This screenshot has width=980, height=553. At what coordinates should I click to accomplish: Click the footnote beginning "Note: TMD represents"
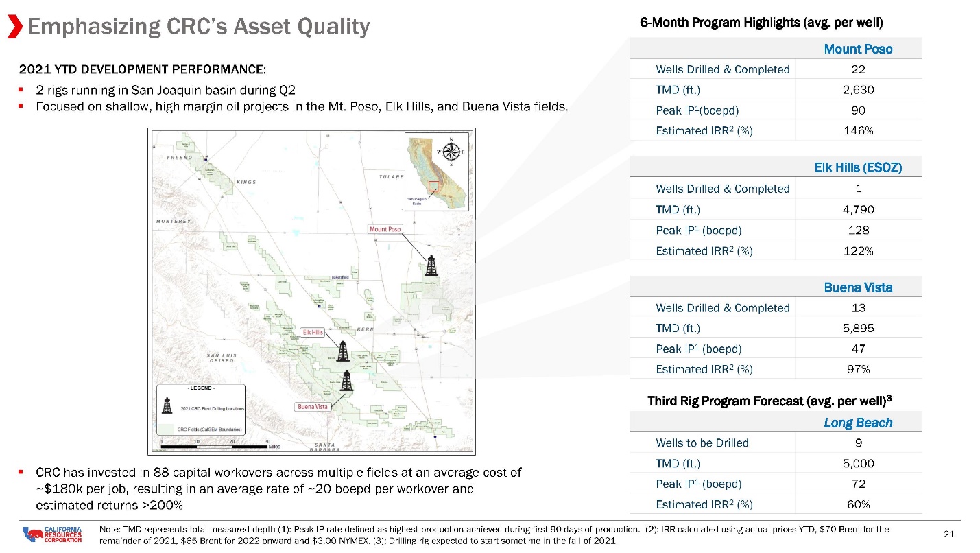click(494, 534)
